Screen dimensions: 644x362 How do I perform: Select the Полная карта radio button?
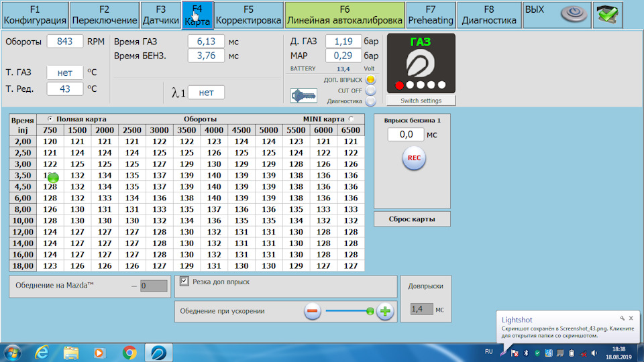pyautogui.click(x=50, y=119)
